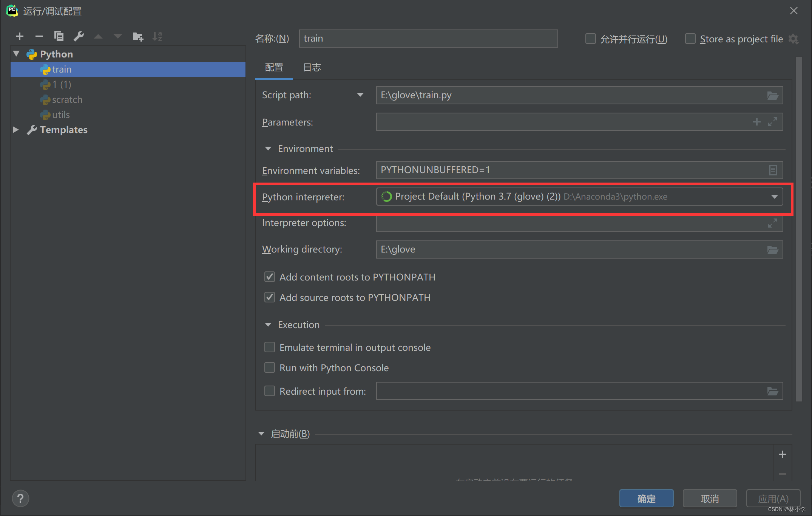Click the Working directory input field
Screen dimensions: 812x516
tap(567, 249)
